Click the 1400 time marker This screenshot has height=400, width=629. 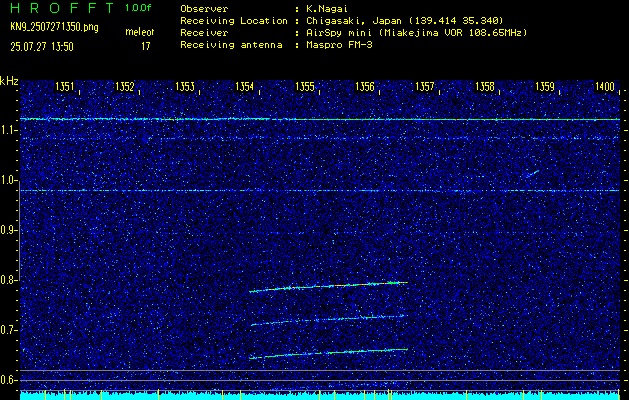pyautogui.click(x=605, y=87)
